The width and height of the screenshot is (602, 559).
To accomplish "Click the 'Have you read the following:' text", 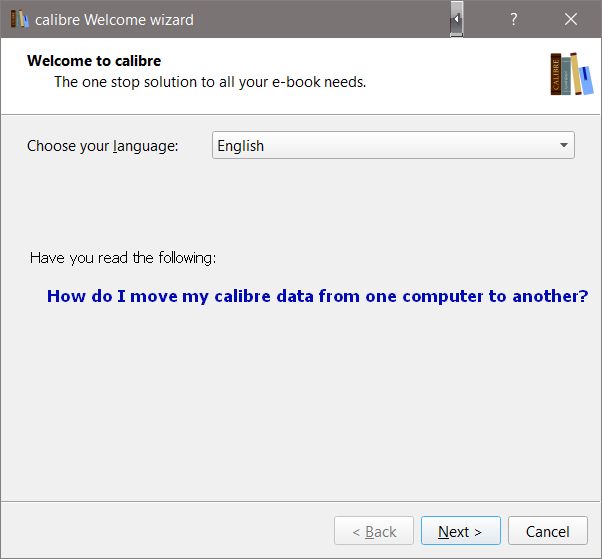I will [123, 258].
